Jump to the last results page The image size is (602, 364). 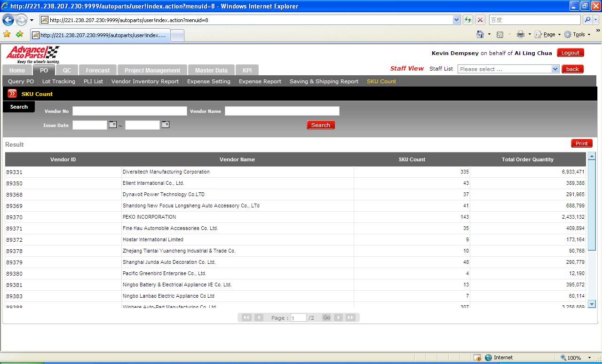350,317
